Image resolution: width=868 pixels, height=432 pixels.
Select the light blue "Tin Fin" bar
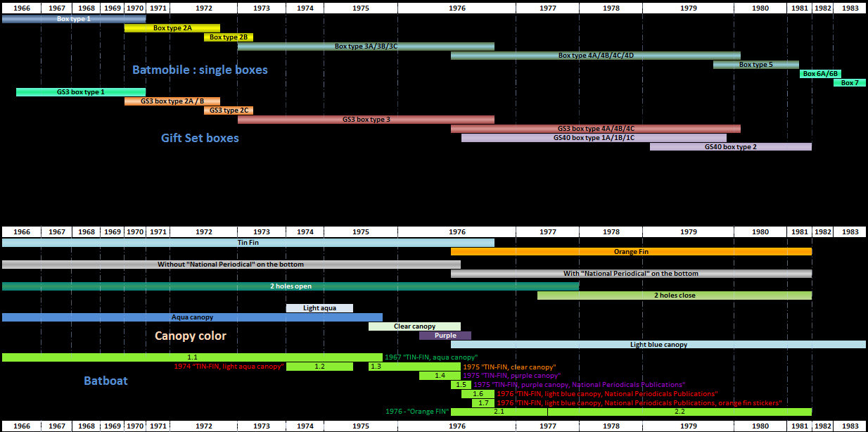[x=248, y=243]
